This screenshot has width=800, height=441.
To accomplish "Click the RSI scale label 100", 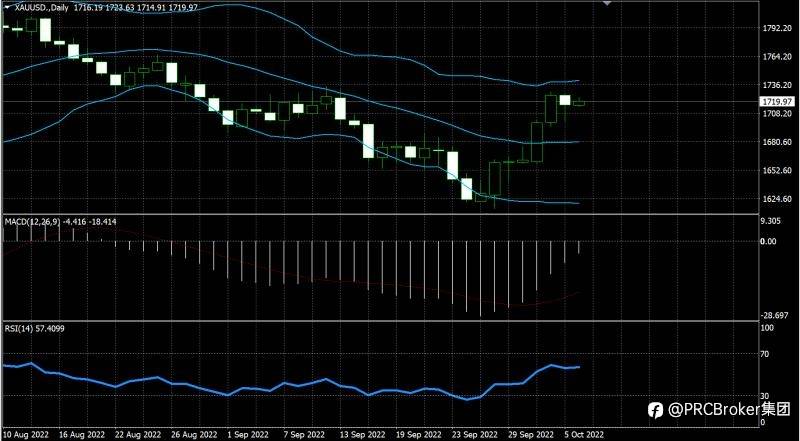I will 767,329.
